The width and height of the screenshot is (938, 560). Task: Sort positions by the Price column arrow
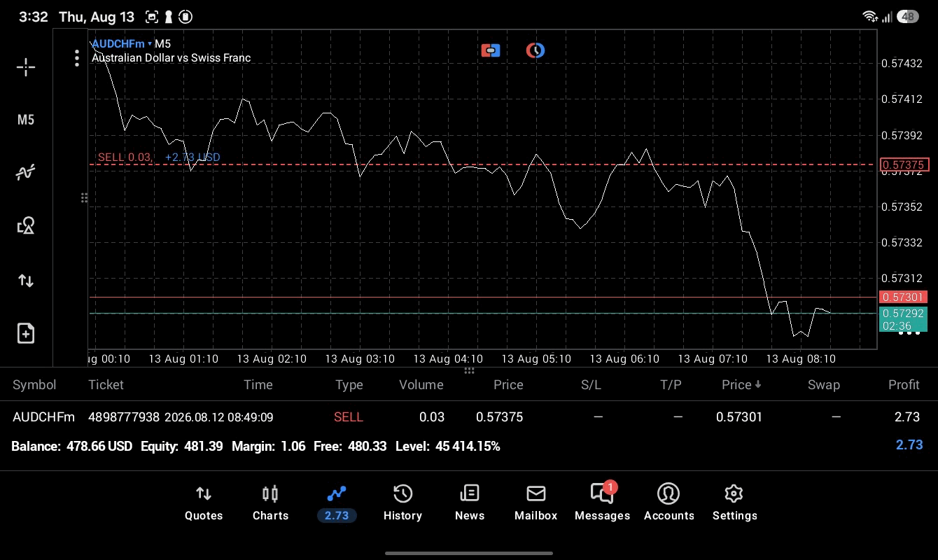[x=741, y=384]
